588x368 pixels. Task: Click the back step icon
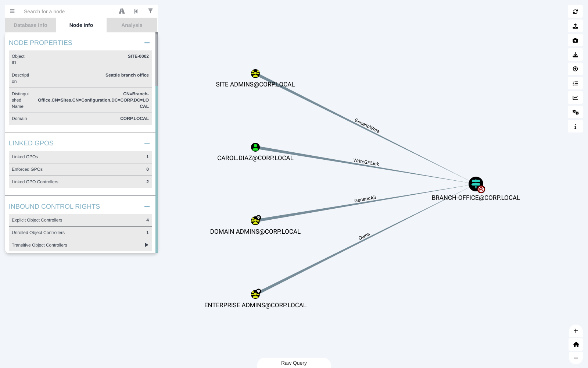pyautogui.click(x=136, y=11)
